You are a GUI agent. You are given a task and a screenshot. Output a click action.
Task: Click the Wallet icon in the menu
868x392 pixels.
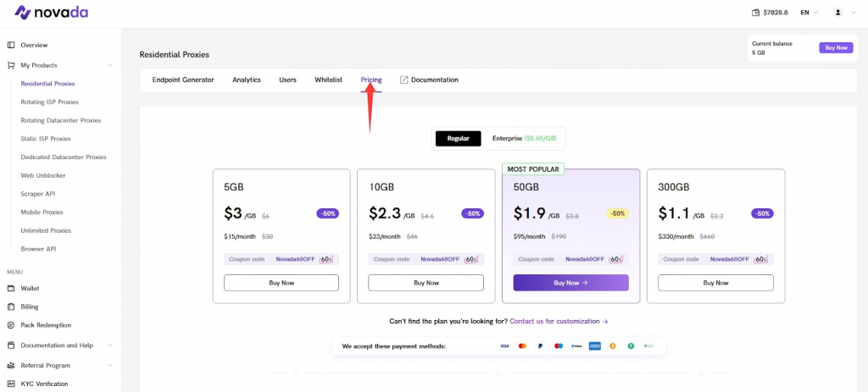pyautogui.click(x=11, y=288)
